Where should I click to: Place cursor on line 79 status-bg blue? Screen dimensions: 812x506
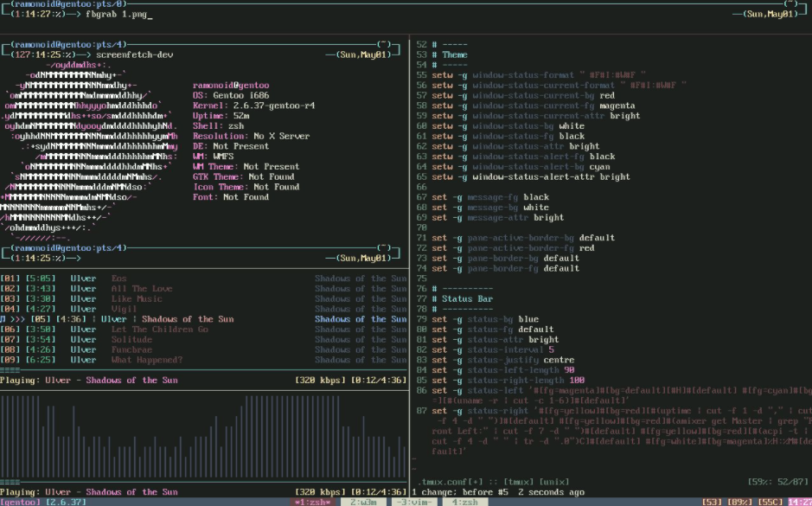click(x=485, y=319)
